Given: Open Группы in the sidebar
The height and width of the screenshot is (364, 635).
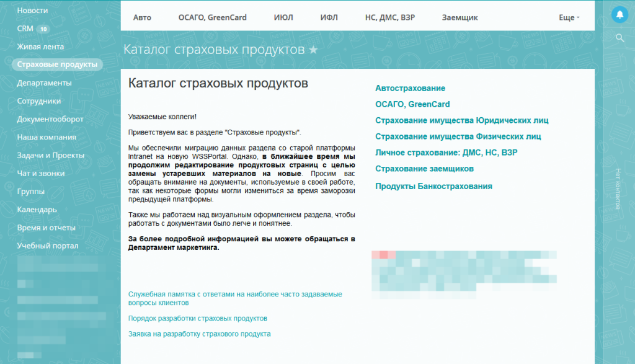Looking at the screenshot, I should click(x=31, y=192).
